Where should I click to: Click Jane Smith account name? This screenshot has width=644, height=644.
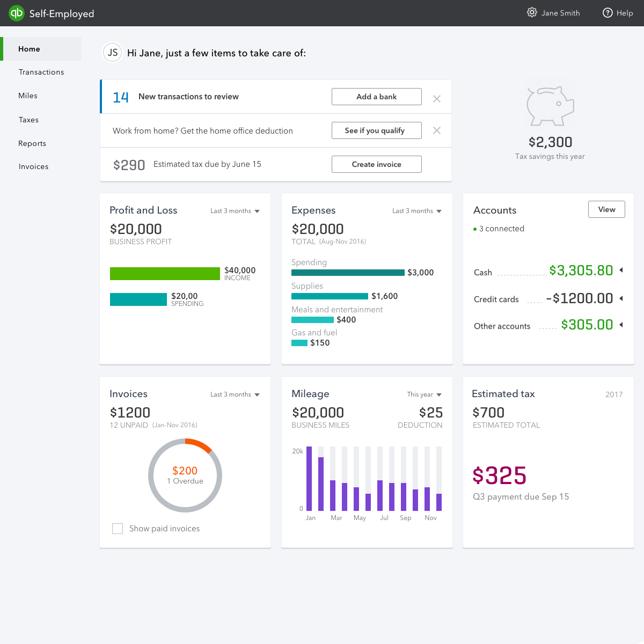tap(561, 13)
